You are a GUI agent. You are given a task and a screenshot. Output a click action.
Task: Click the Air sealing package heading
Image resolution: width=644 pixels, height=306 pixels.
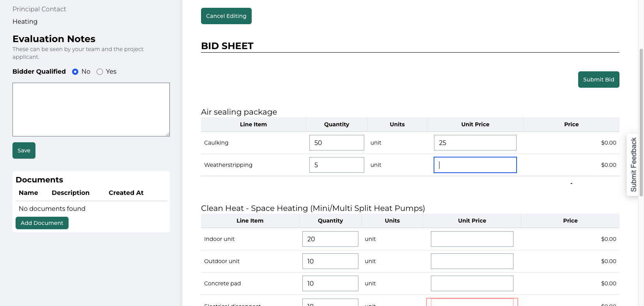(239, 112)
